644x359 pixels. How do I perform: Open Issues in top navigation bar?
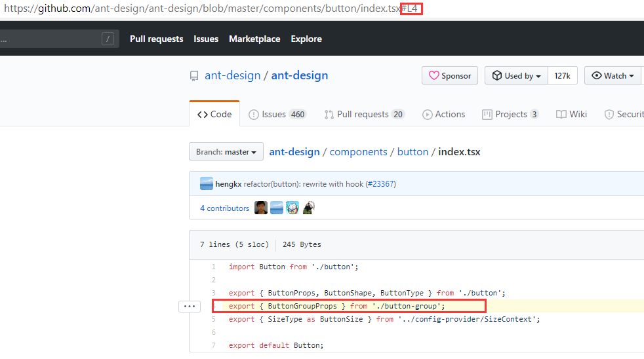tap(206, 39)
